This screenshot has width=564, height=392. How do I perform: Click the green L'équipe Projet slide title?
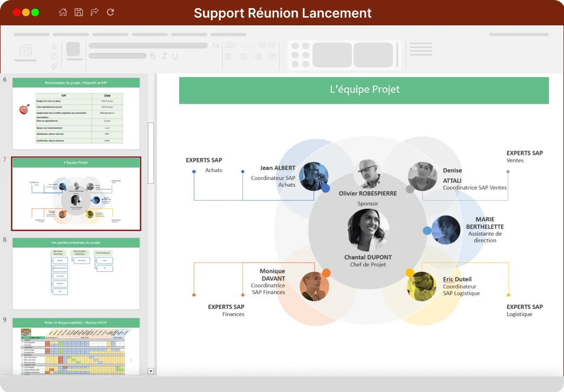tap(364, 91)
